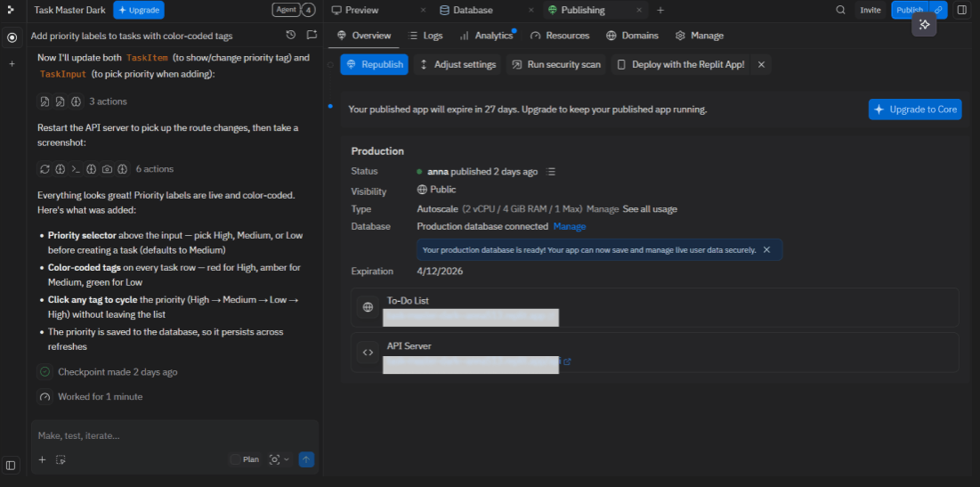Open the Manage sub-tab
This screenshot has width=980, height=487.
tap(700, 36)
